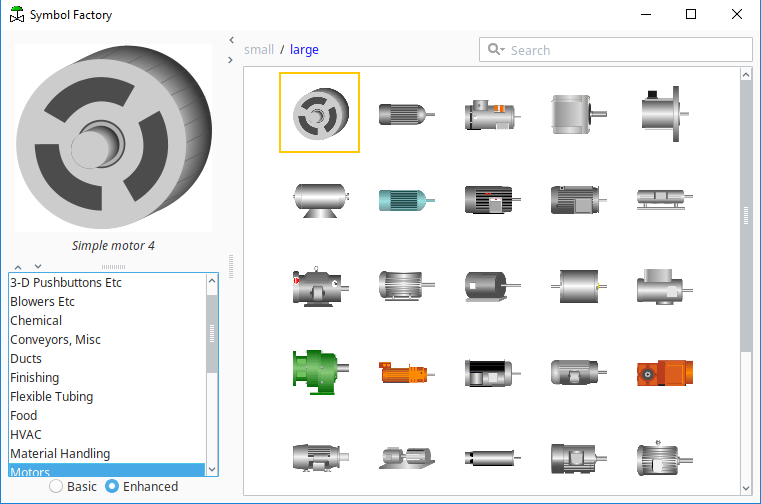Pick the flange-mounted motor with black cap
The image size is (761, 504).
coord(664,114)
